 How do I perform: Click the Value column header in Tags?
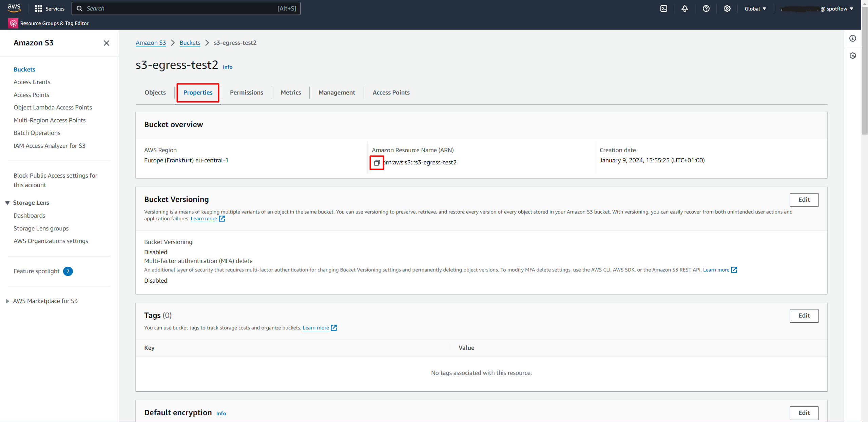point(466,348)
